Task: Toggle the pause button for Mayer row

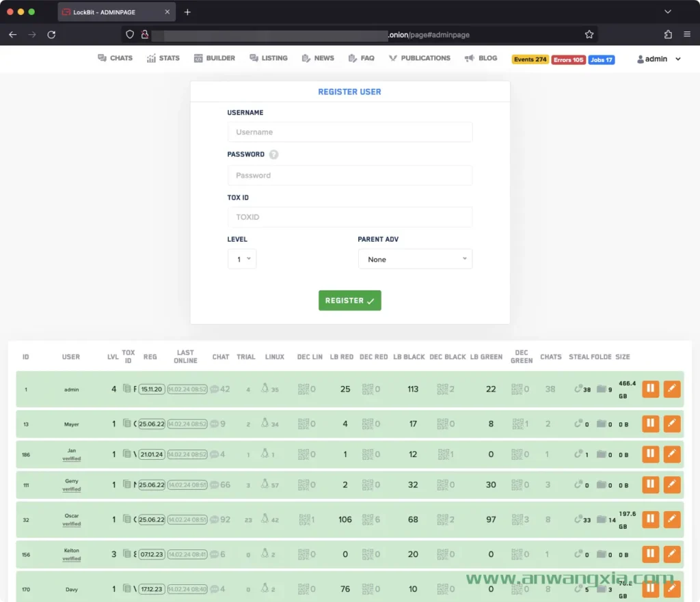Action: click(651, 424)
